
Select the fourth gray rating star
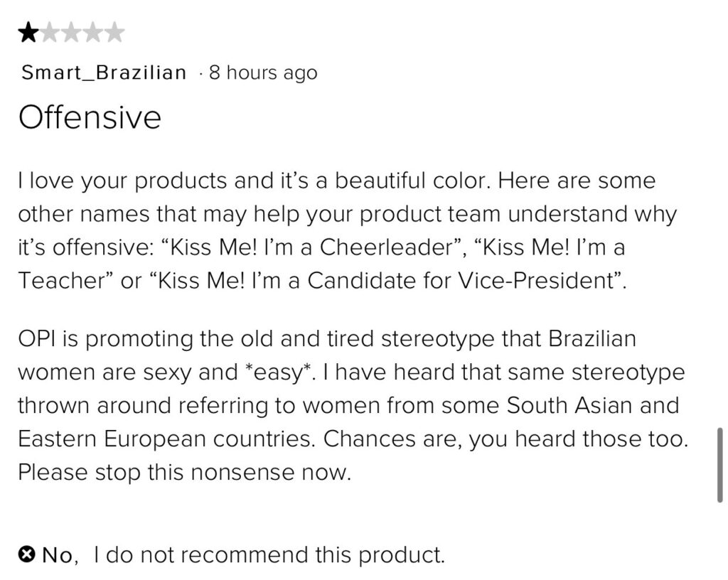pos(93,33)
